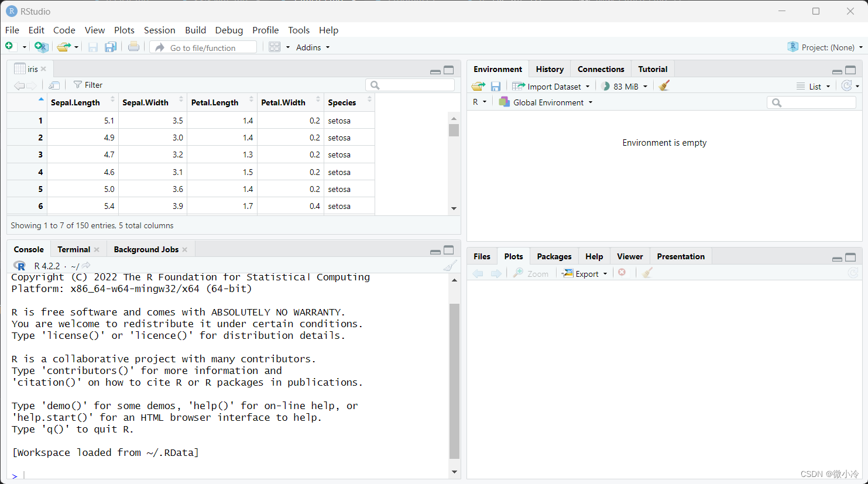
Task: Open the File menu
Action: [x=12, y=30]
